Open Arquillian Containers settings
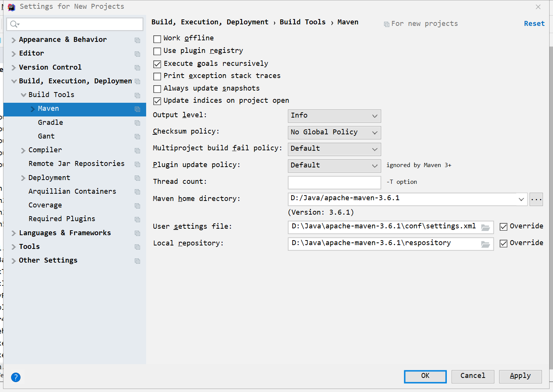The height and width of the screenshot is (392, 553). coord(72,191)
